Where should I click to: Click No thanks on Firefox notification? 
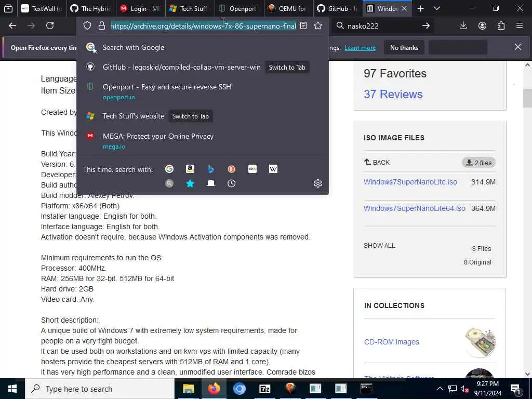404,47
